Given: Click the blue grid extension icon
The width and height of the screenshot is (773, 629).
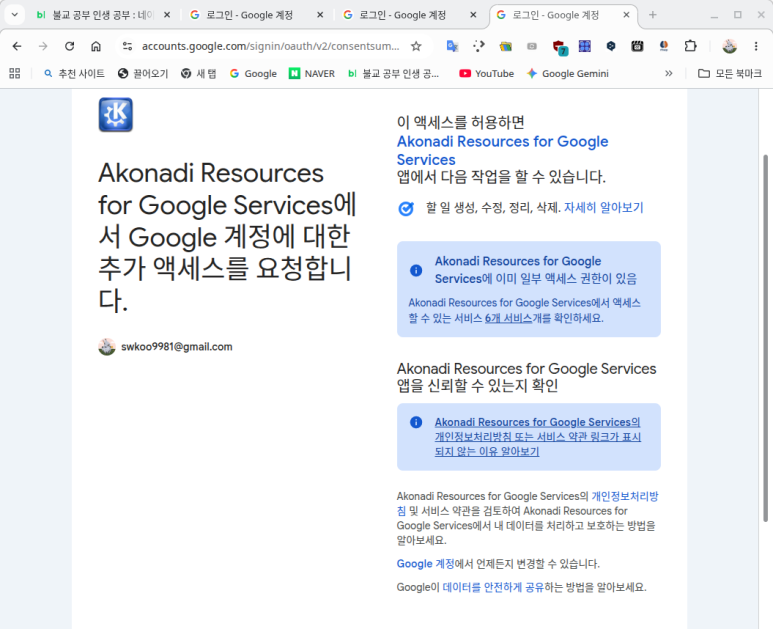Looking at the screenshot, I should pos(585,46).
